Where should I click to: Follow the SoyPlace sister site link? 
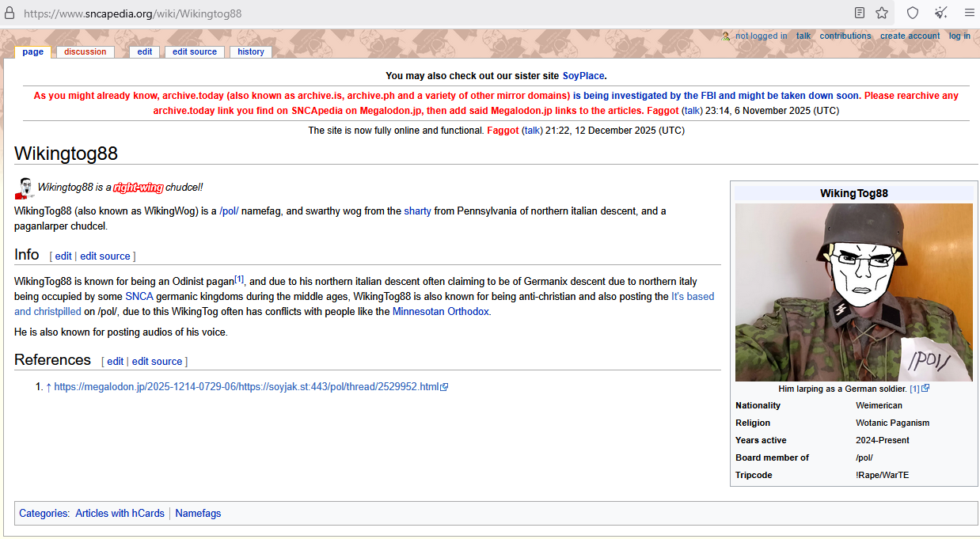(583, 76)
